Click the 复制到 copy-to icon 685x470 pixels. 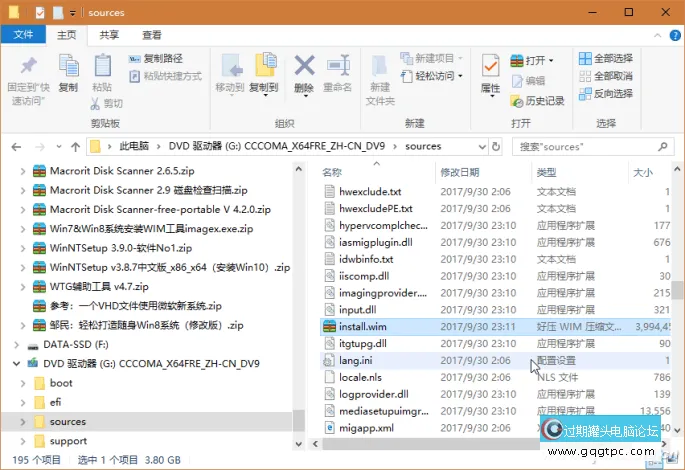pyautogui.click(x=265, y=66)
